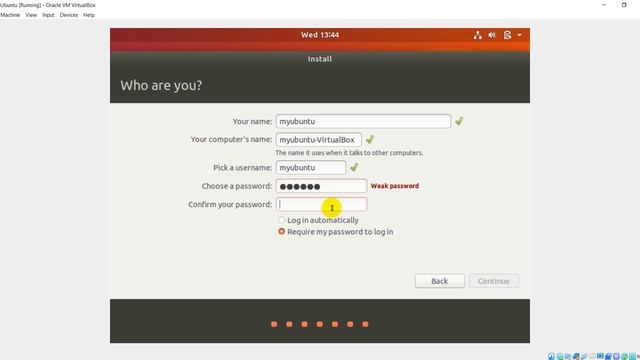The image size is (640, 360).
Task: Click the green checkmark beside 'Your name'
Action: point(459,121)
